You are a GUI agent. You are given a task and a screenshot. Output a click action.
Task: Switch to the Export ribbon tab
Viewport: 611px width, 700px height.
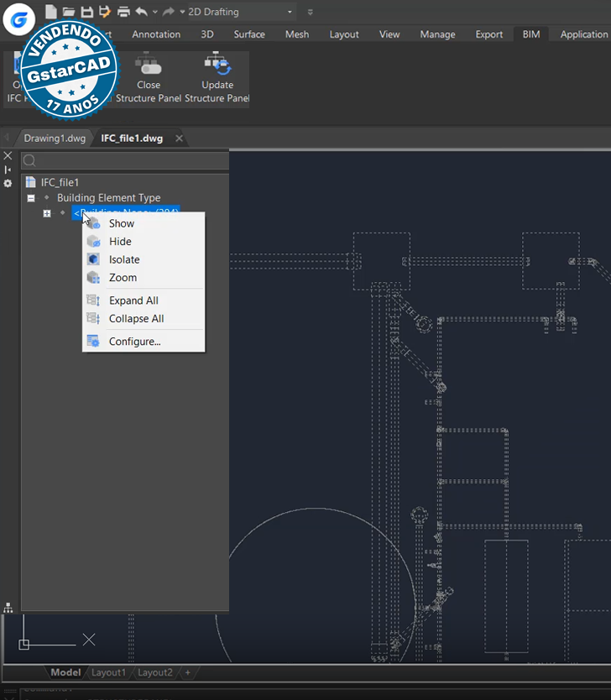(x=489, y=34)
